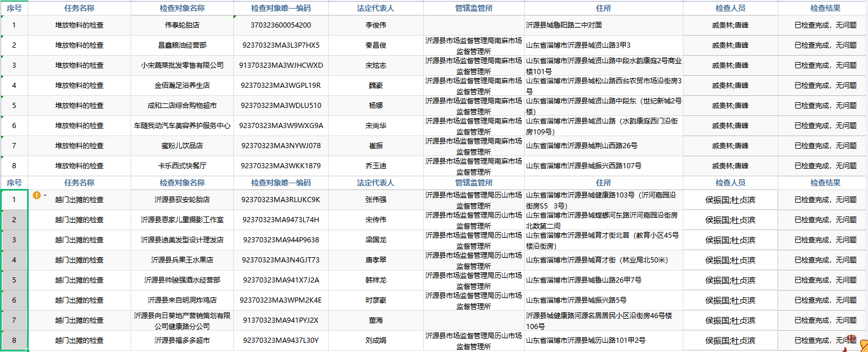
Task: Click legal representative cell 唐孝翠
Action: point(375,260)
